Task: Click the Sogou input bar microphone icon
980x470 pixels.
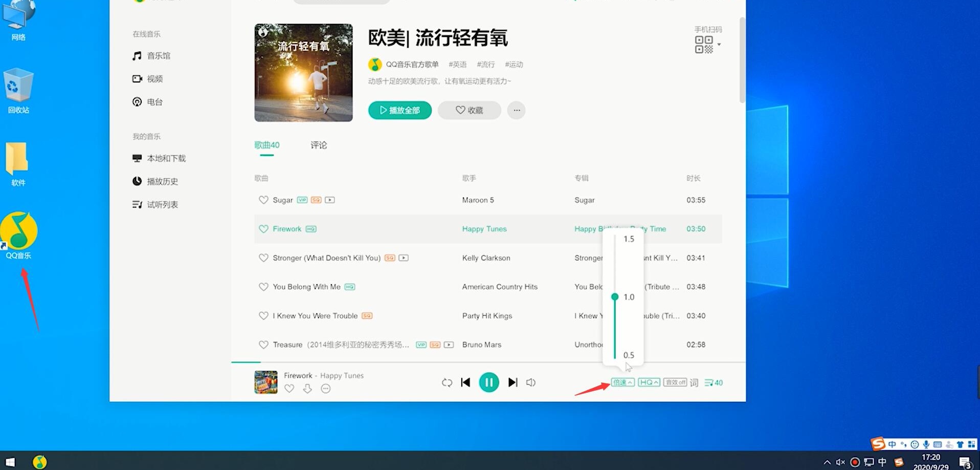Action: coord(926,444)
